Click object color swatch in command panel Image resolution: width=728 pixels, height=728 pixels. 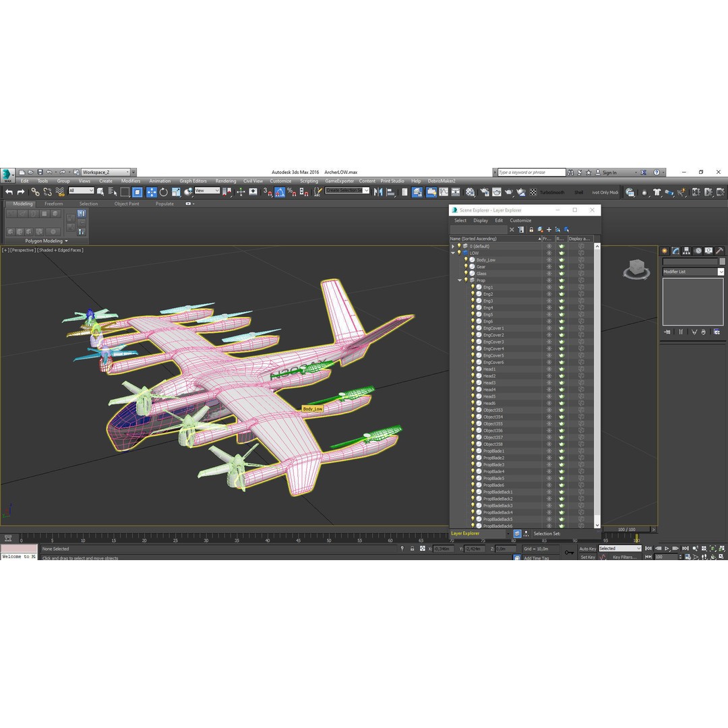point(722,262)
